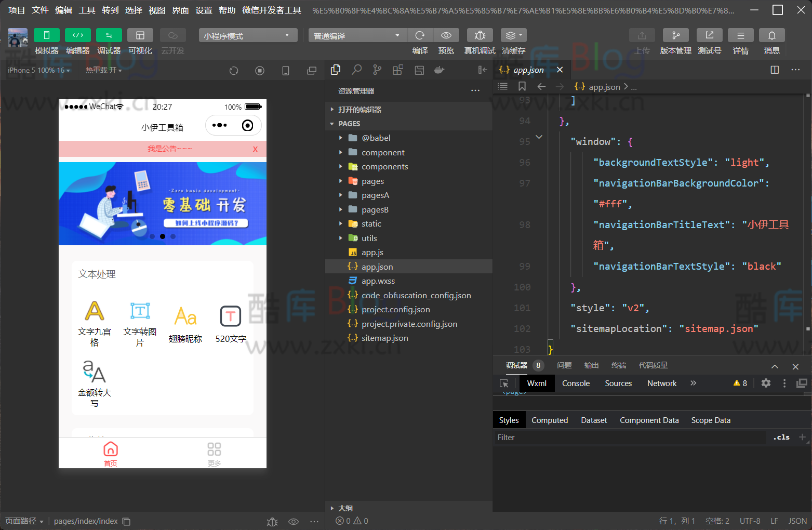The width and height of the screenshot is (812, 530).
Task: Click the search icon in the editor sidebar
Action: coord(356,70)
